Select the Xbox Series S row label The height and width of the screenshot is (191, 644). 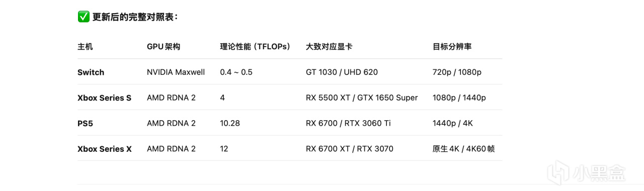pyautogui.click(x=104, y=98)
